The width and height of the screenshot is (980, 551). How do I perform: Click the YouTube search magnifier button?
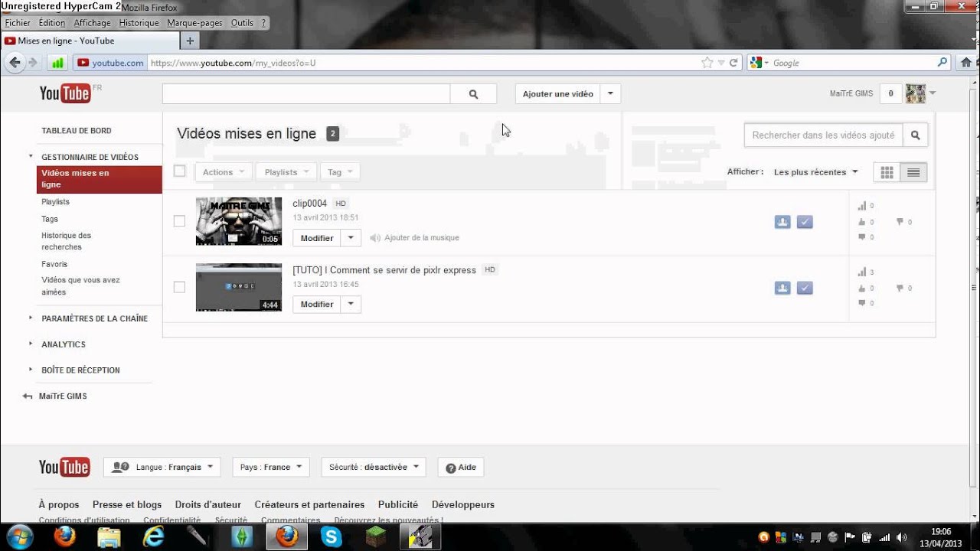pos(473,94)
